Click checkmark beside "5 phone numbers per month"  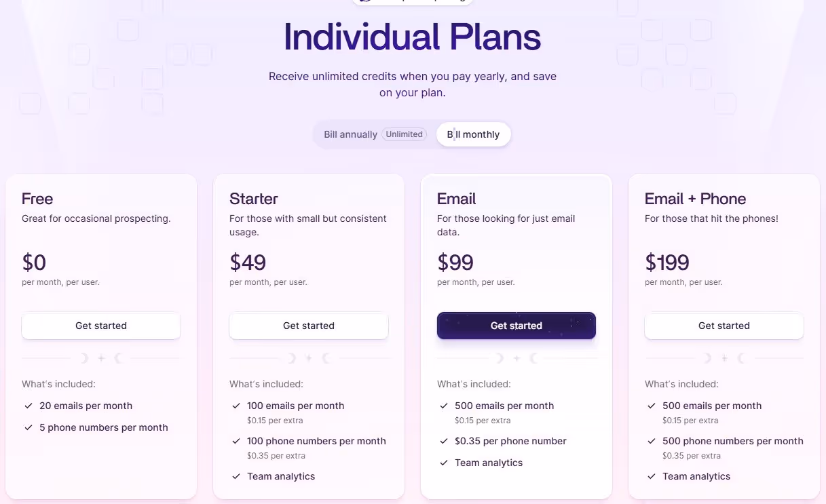tap(29, 427)
